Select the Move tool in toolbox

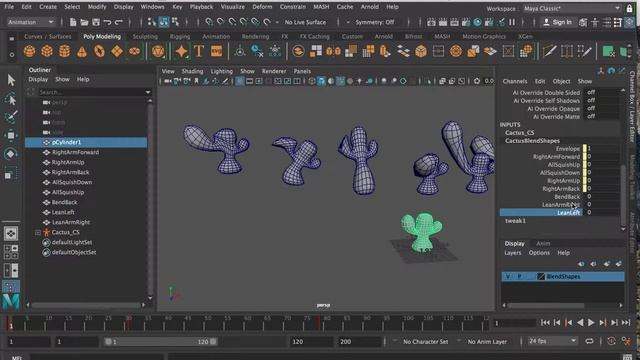coord(11,135)
